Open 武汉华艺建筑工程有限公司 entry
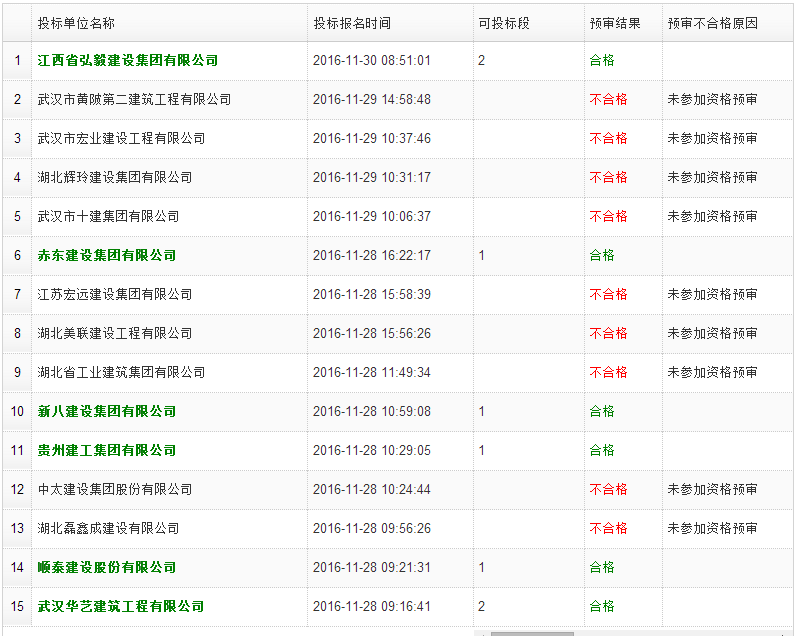The width and height of the screenshot is (805, 636). [x=121, y=607]
